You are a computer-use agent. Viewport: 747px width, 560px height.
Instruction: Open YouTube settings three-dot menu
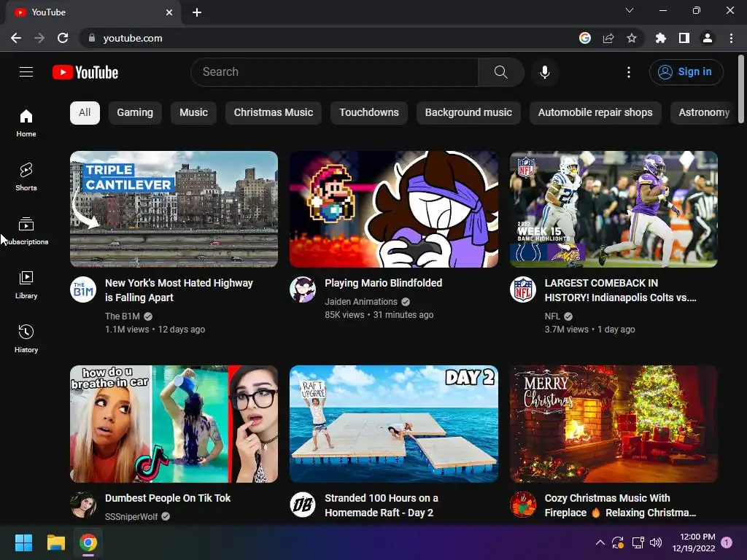[628, 72]
